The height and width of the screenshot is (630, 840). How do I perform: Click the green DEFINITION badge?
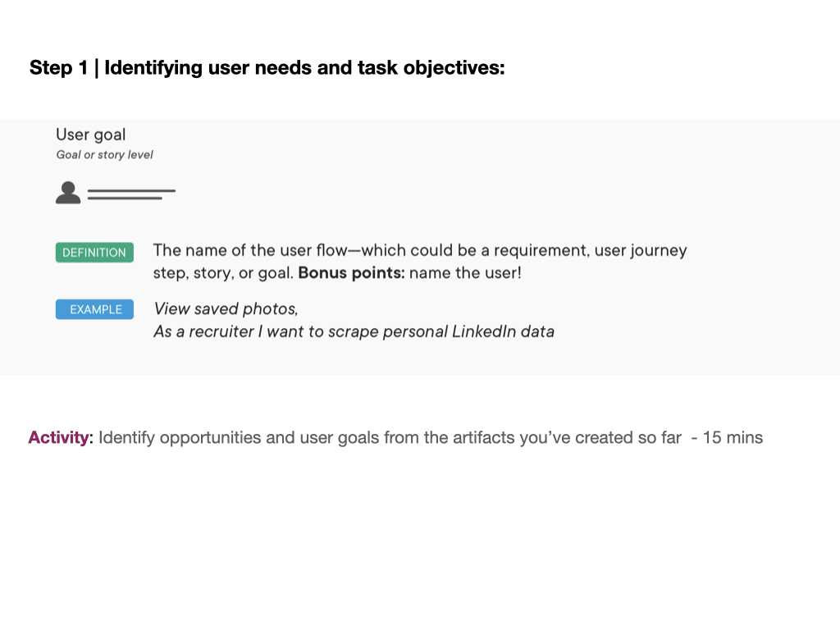tap(94, 253)
